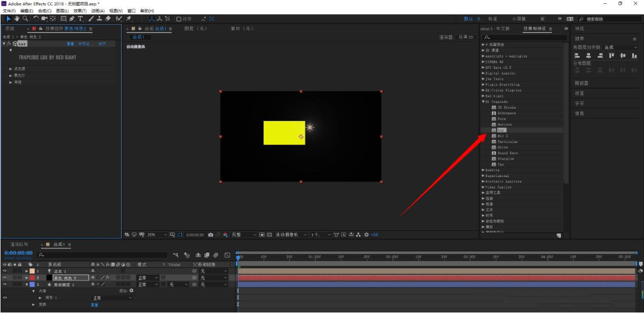The image size is (644, 313).
Task: Click the snapshot camera icon in viewer
Action: [x=211, y=235]
